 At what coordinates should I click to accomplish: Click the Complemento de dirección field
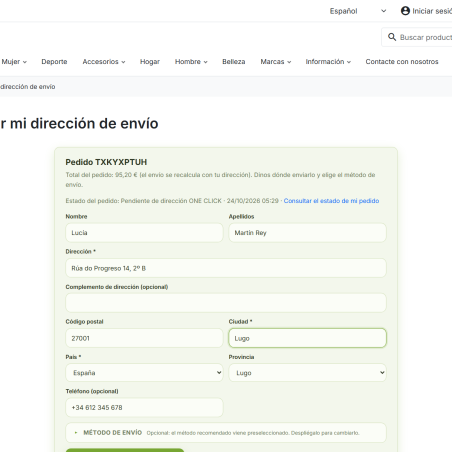pyautogui.click(x=226, y=303)
